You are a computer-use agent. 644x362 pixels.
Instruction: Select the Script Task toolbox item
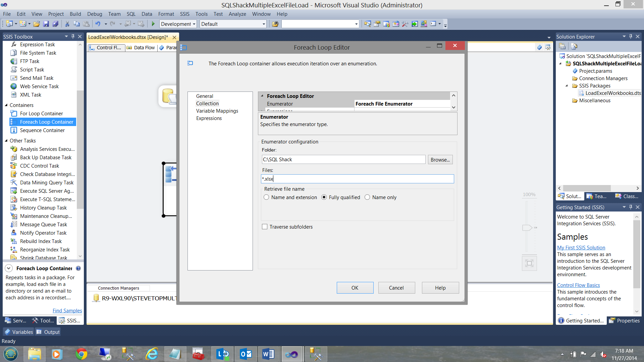[32, 70]
